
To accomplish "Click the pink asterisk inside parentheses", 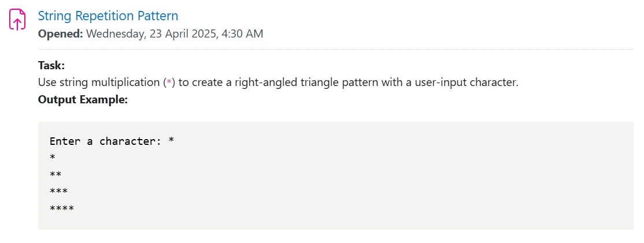I will point(169,83).
